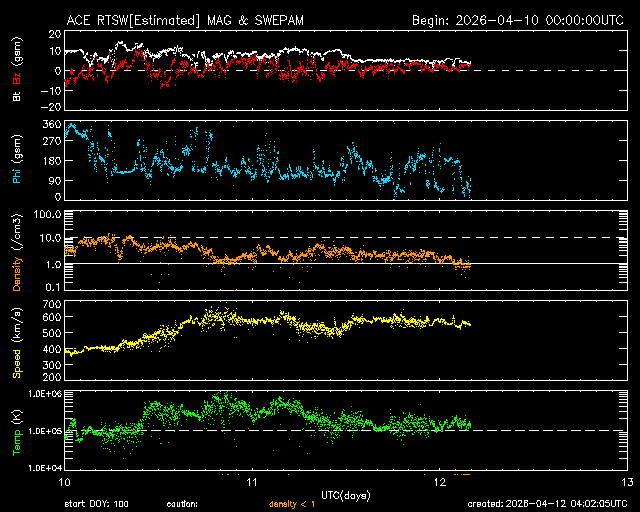This screenshot has height=512, width=640.
Task: Select day 10 on the time axis
Action: [63, 483]
